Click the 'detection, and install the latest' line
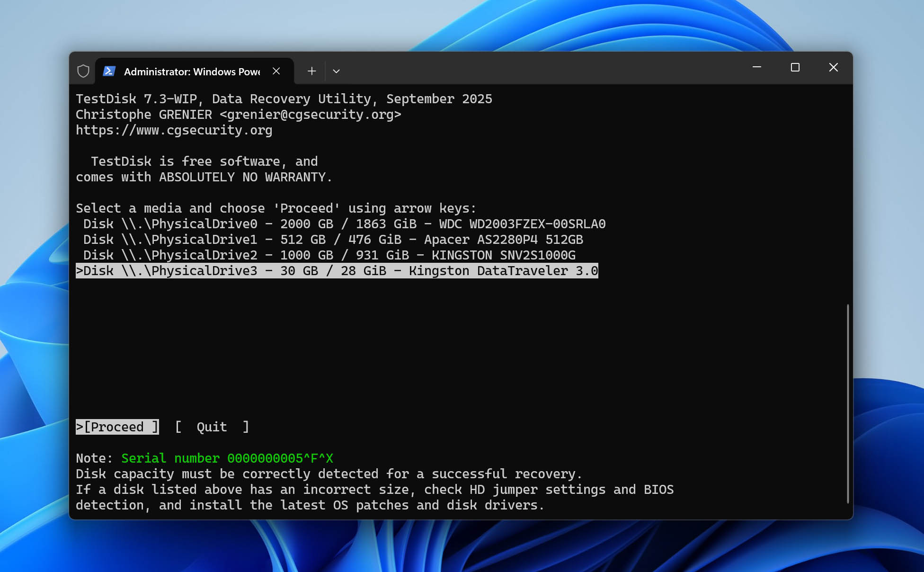The height and width of the screenshot is (572, 924). [310, 505]
